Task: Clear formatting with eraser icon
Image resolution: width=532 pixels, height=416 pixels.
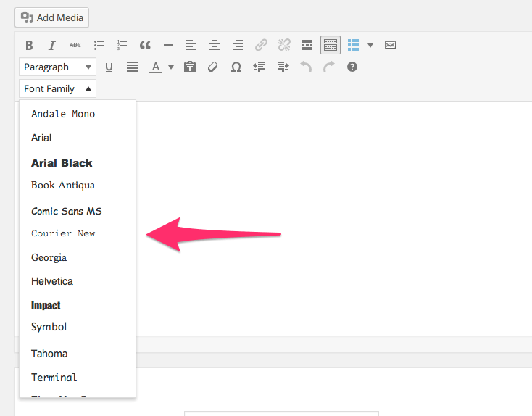Action: click(213, 67)
